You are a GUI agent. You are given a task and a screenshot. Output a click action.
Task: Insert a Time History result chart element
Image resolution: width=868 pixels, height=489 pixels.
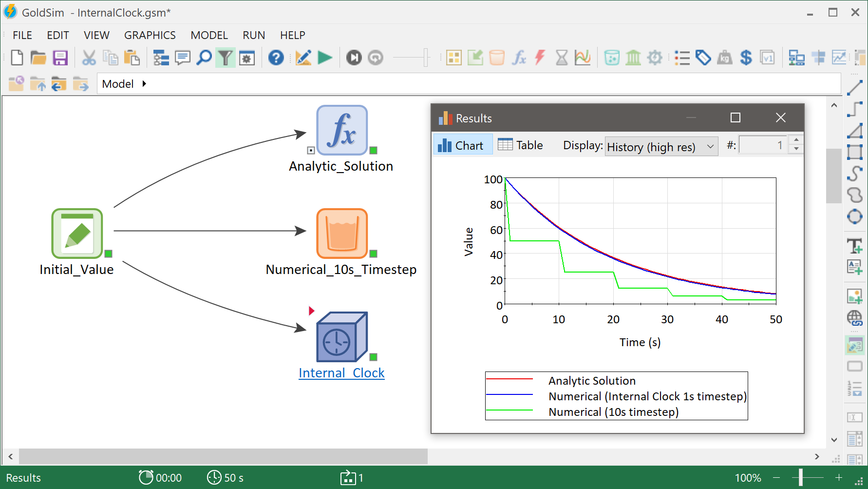click(583, 58)
